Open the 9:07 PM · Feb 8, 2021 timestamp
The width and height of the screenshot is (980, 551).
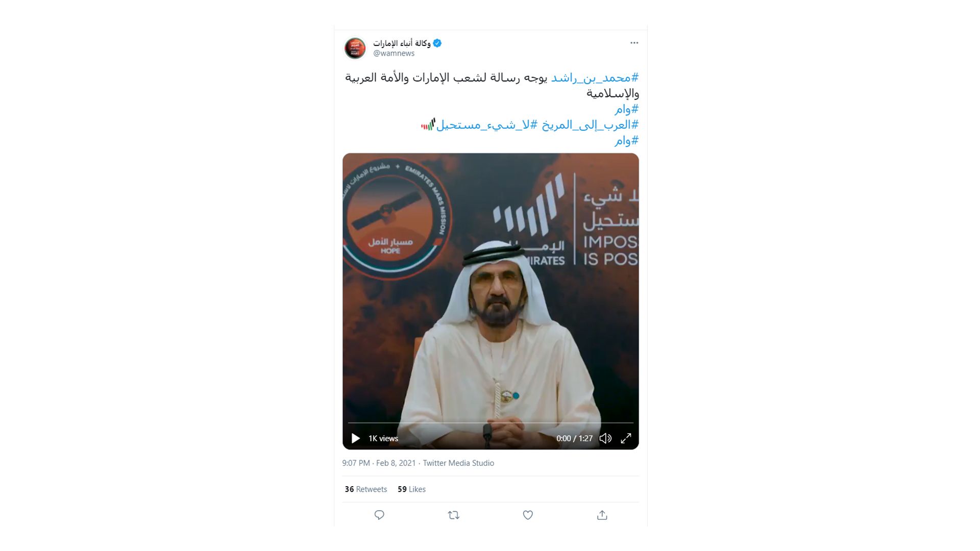(379, 463)
